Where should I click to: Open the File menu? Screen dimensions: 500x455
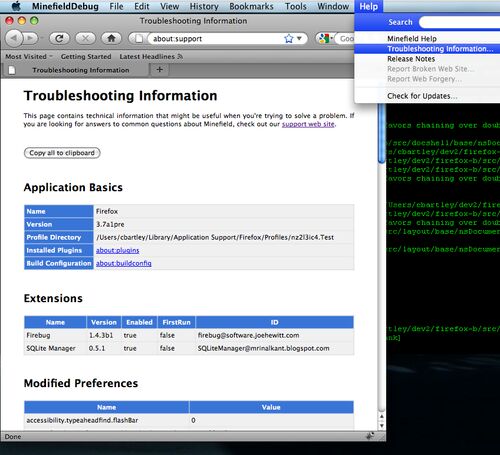click(116, 6)
